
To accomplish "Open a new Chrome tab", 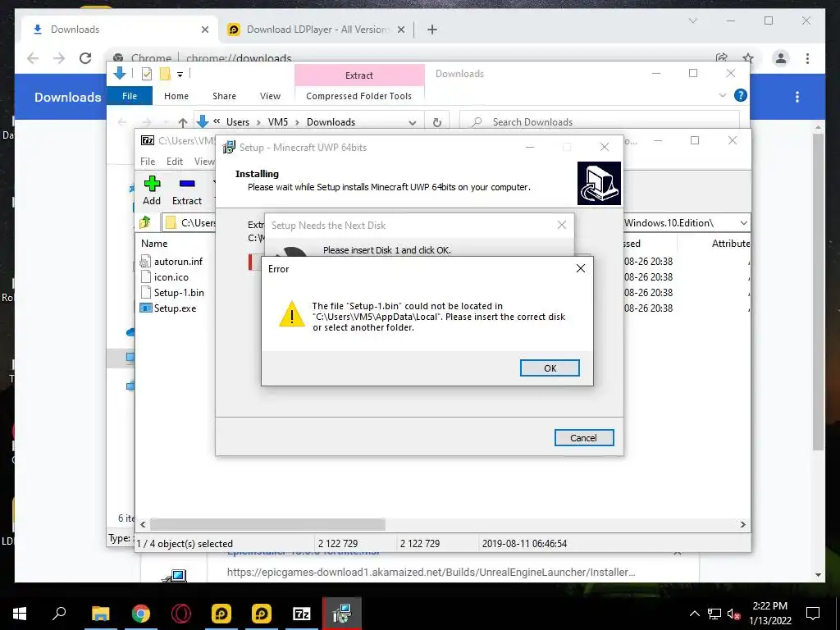I will [432, 30].
